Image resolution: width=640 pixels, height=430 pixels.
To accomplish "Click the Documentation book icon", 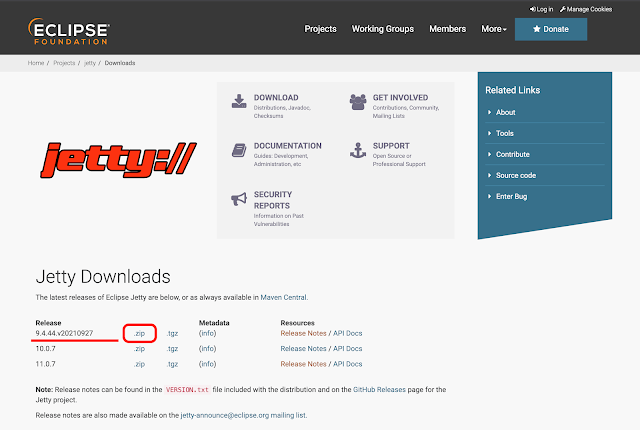I will pos(239,150).
